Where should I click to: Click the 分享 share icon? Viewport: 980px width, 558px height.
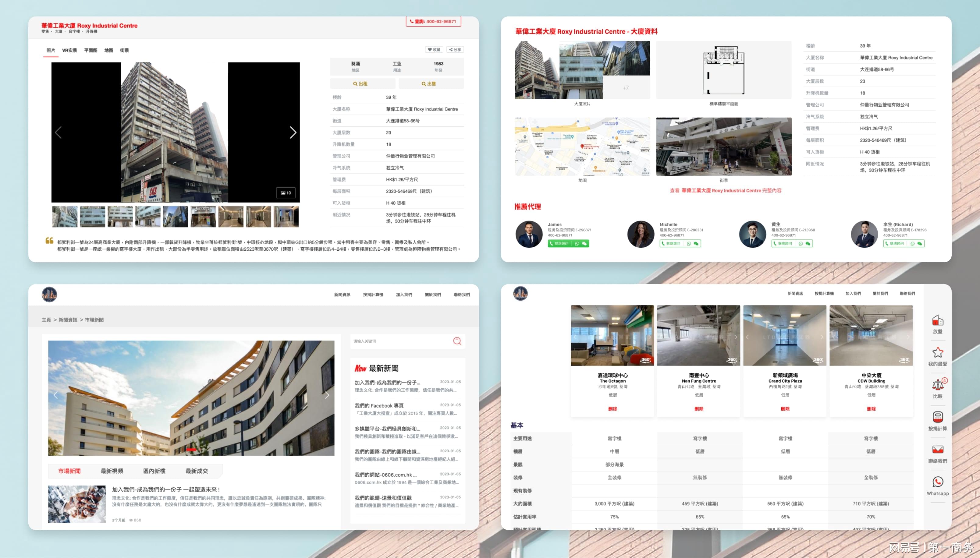pyautogui.click(x=455, y=51)
